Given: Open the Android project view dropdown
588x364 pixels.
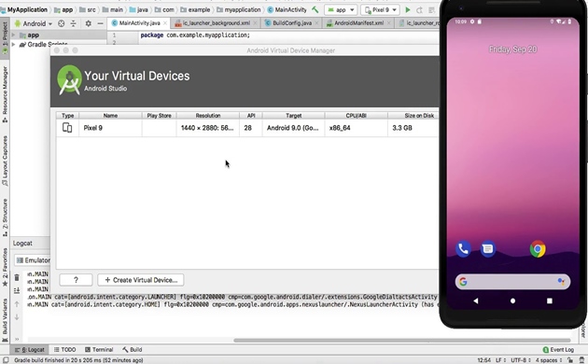Looking at the screenshot, I should 34,23.
